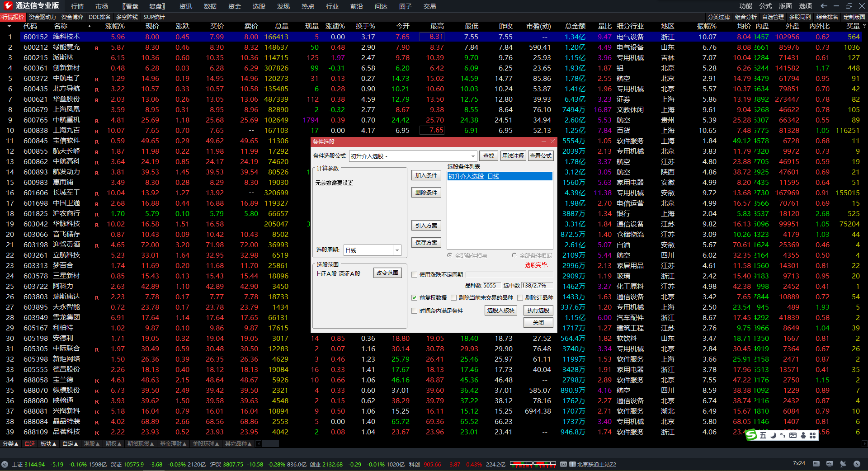Open the monitor pulse icon in status bar
Image resolution: width=868 pixels, height=471 pixels.
(830, 464)
